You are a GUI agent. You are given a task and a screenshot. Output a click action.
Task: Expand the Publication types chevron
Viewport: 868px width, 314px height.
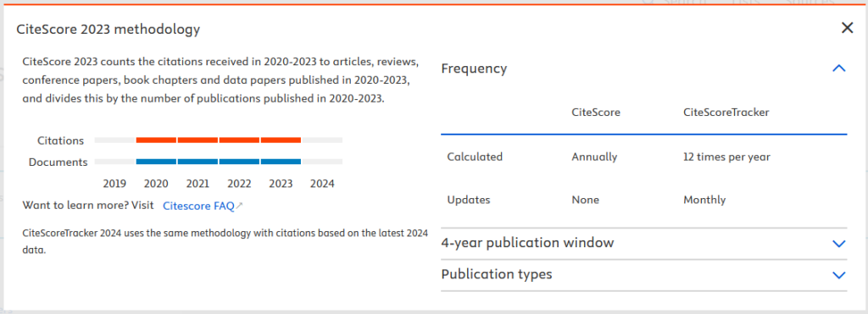pyautogui.click(x=839, y=275)
